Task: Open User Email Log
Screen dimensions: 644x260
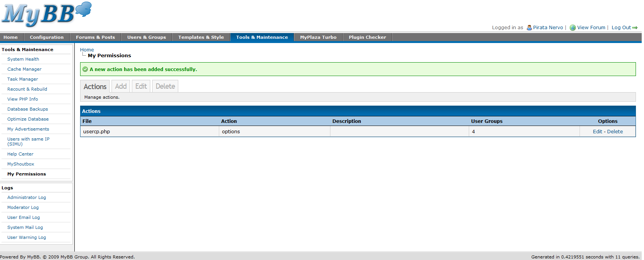Action: click(x=23, y=217)
